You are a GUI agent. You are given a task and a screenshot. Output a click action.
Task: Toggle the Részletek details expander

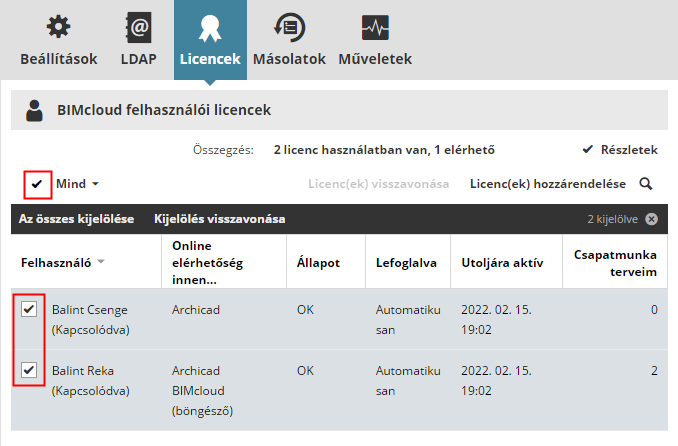619,150
